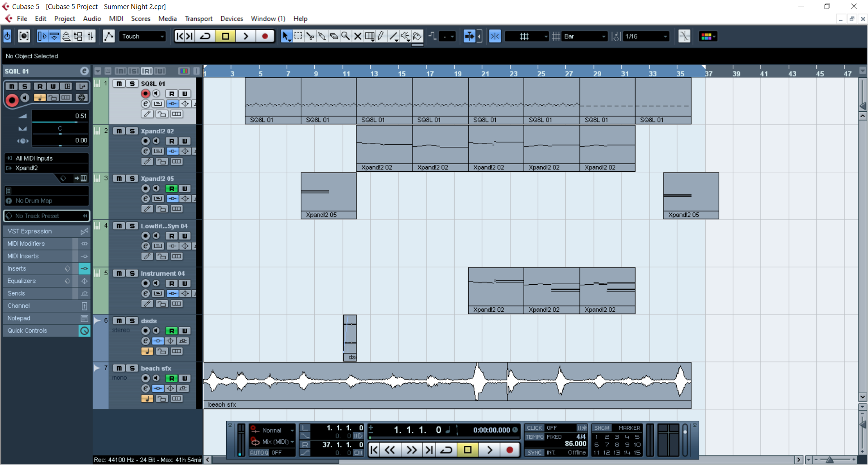
Task: Click the toolbar Play button
Action: pos(246,36)
